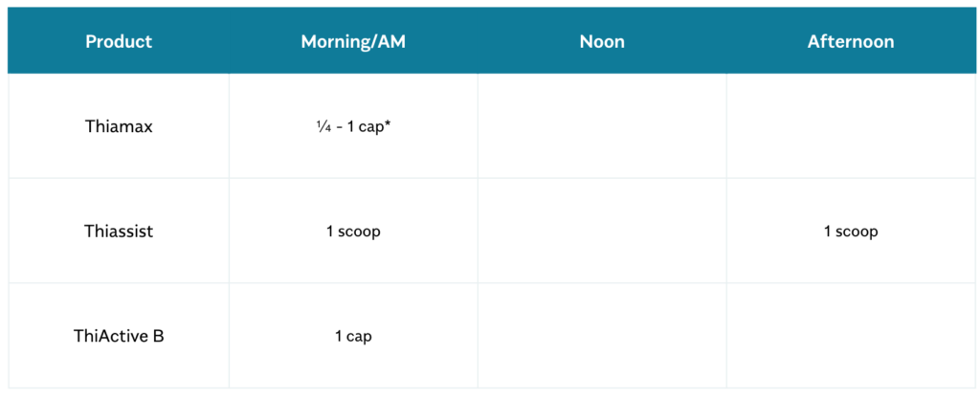Click Thiassist morning '1 scoop' cell
This screenshot has width=980, height=399.
click(x=352, y=232)
